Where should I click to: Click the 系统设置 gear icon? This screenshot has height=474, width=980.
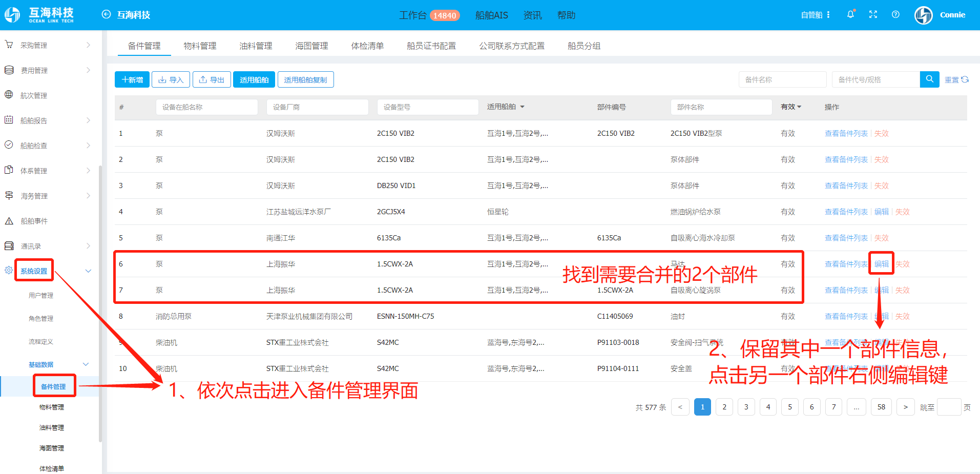pyautogui.click(x=9, y=271)
